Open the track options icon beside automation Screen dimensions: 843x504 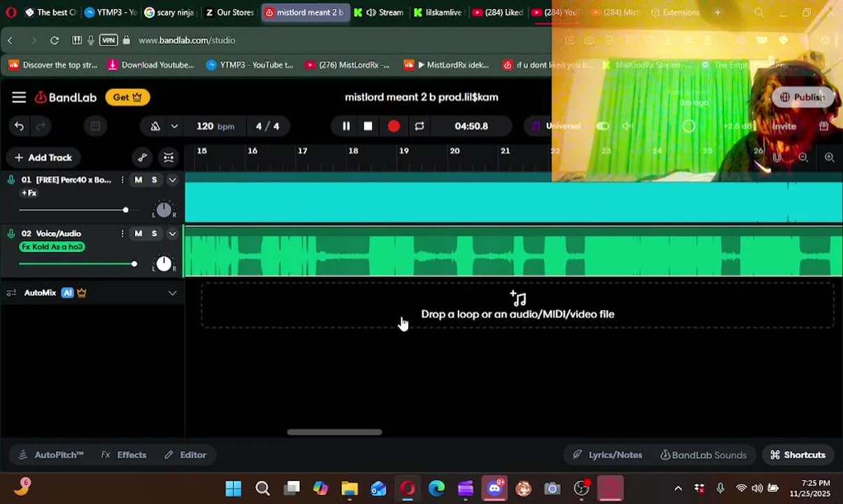point(169,157)
